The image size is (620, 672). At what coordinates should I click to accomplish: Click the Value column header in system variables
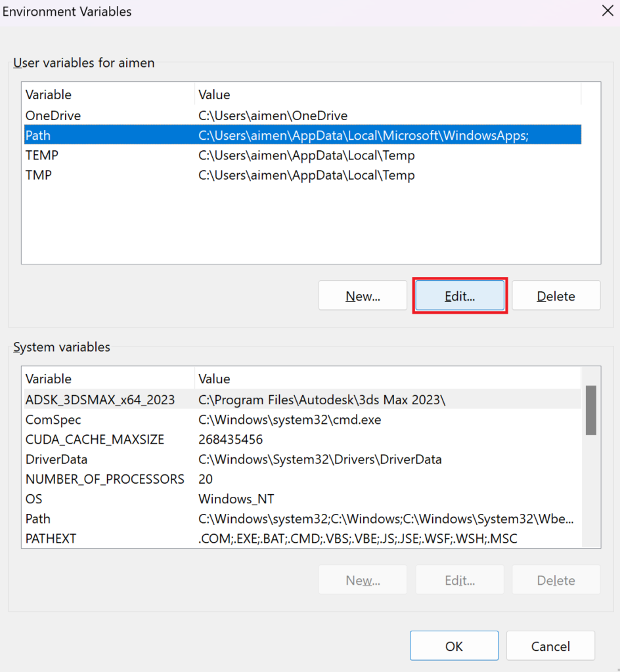(211, 379)
